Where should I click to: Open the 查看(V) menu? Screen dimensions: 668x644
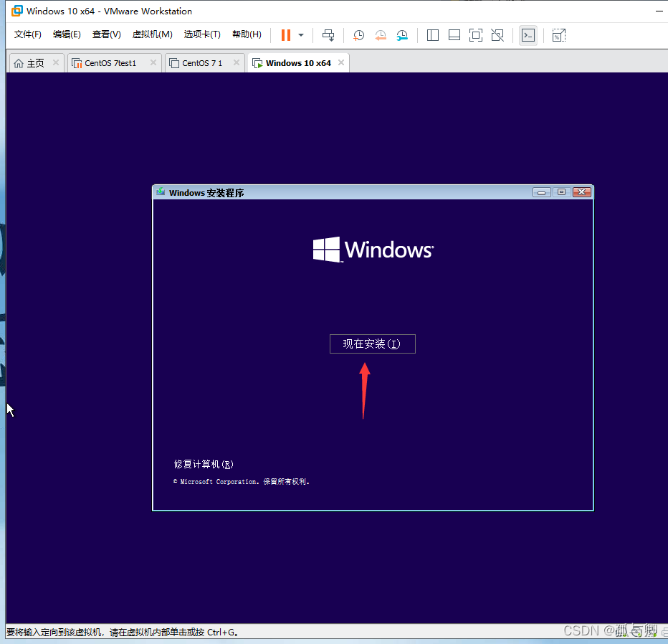pos(107,34)
